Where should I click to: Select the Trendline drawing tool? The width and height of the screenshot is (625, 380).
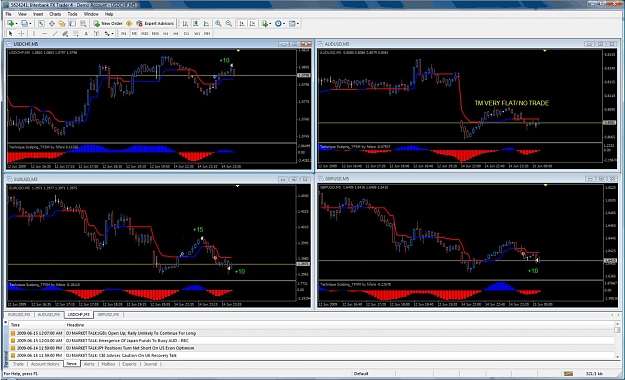55,33
